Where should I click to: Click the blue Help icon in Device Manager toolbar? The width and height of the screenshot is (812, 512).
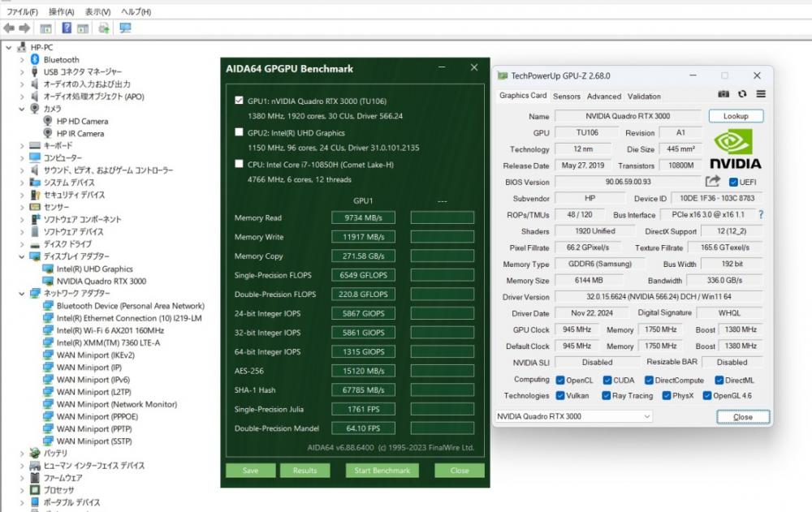coord(67,28)
